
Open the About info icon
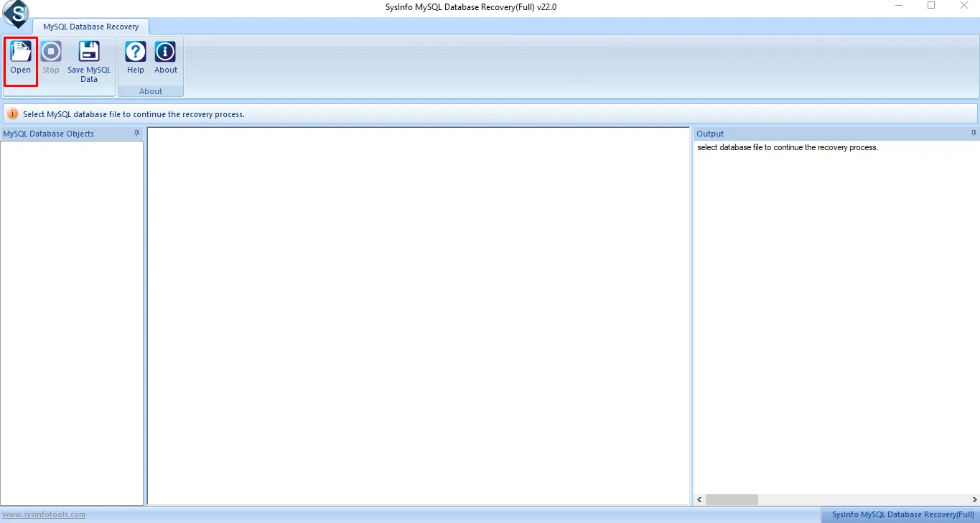tap(166, 52)
